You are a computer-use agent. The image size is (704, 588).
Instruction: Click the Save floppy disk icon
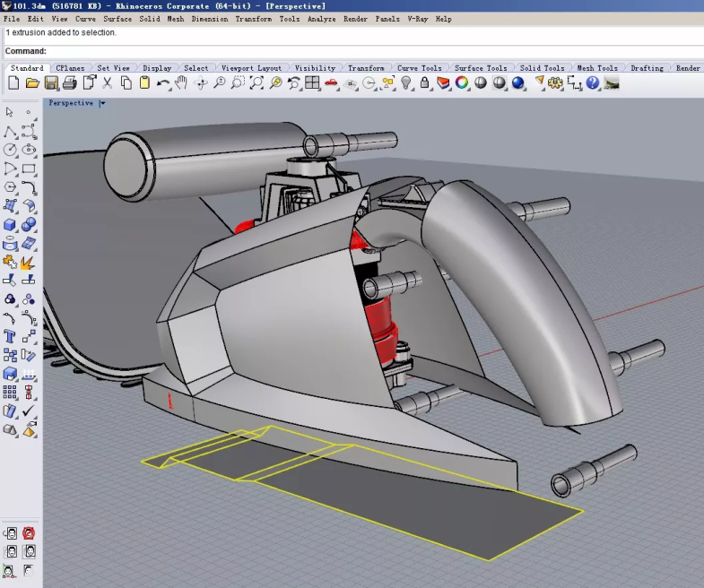51,83
